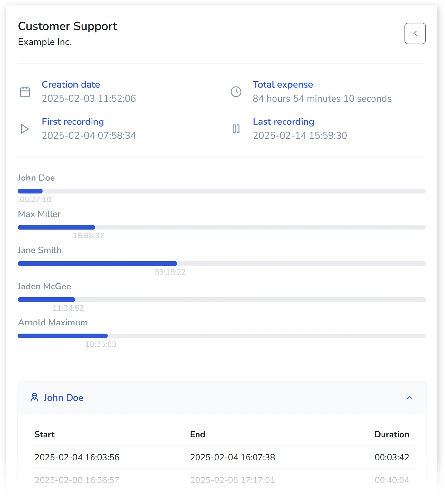Select the recording row with duration 00:40:04
The height and width of the screenshot is (504, 445).
pyautogui.click(x=221, y=480)
